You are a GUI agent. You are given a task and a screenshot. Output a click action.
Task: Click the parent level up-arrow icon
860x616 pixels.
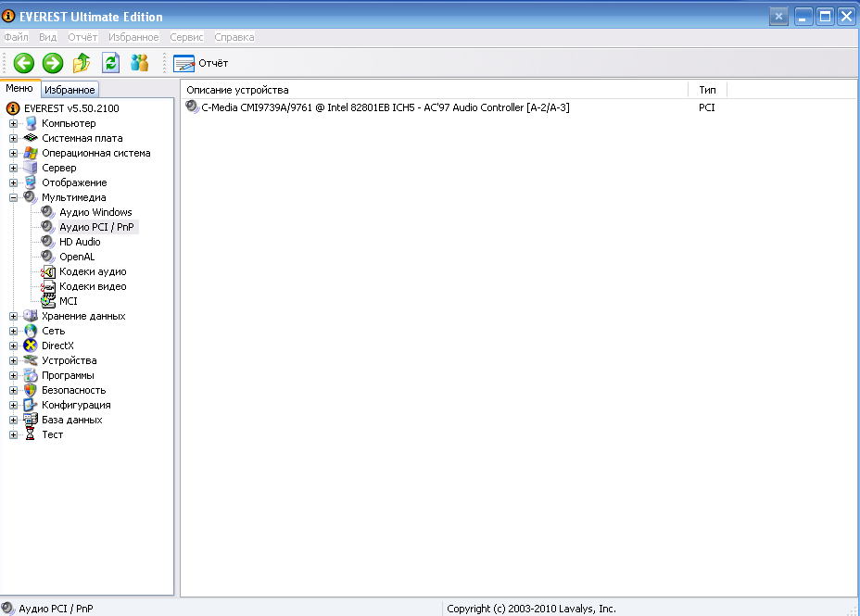point(82,63)
